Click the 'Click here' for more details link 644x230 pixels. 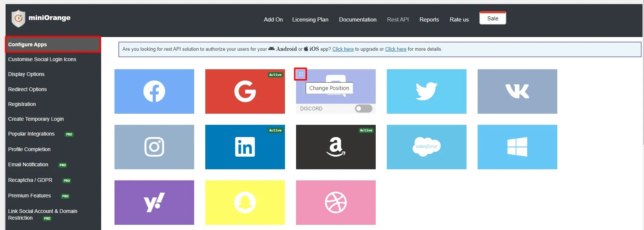(x=396, y=49)
